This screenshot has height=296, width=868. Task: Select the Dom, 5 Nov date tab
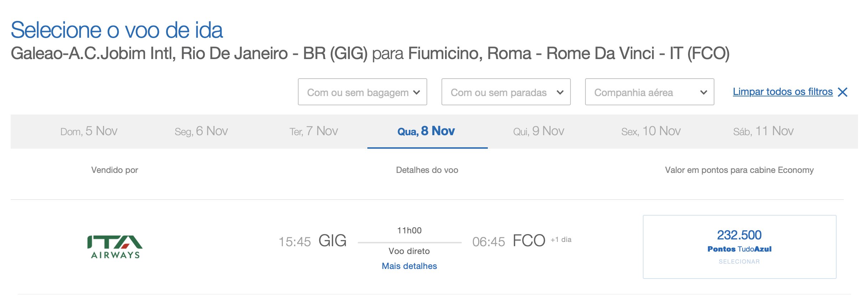[89, 131]
